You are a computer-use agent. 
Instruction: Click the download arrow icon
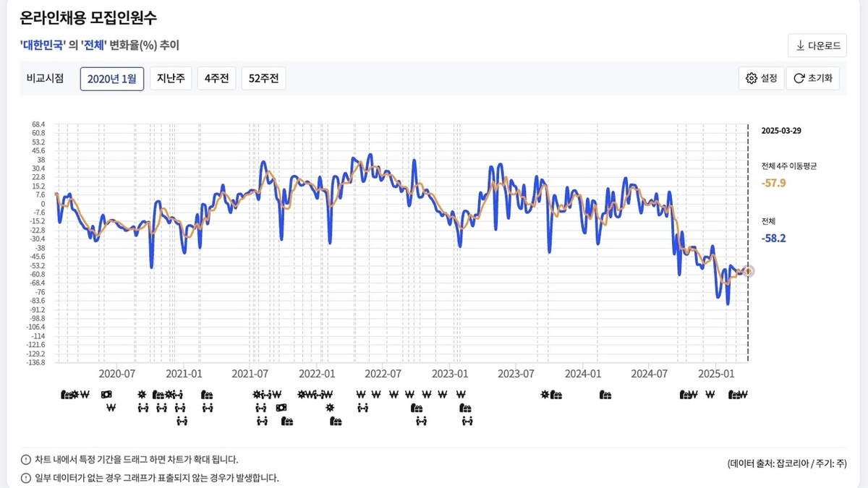pyautogui.click(x=800, y=45)
